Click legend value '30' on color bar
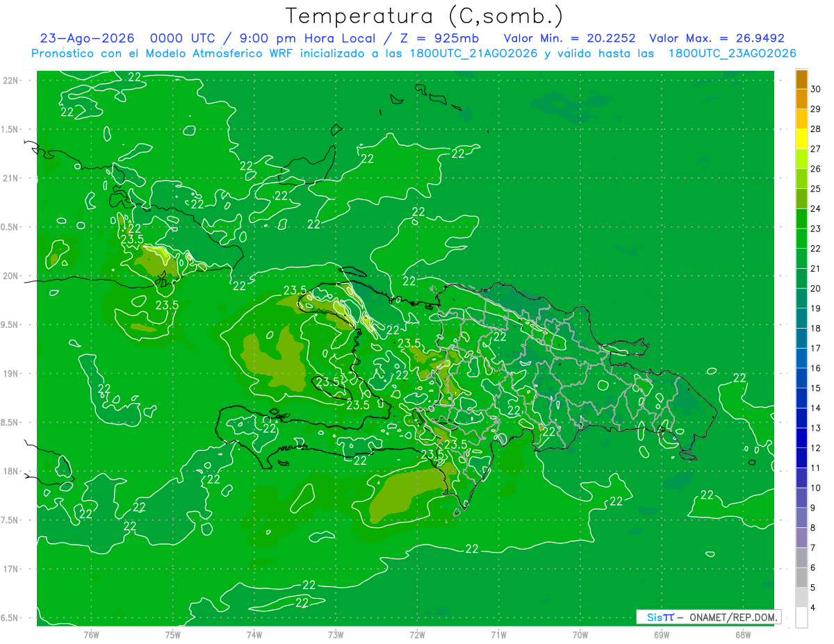This screenshot has width=834, height=644. point(816,89)
